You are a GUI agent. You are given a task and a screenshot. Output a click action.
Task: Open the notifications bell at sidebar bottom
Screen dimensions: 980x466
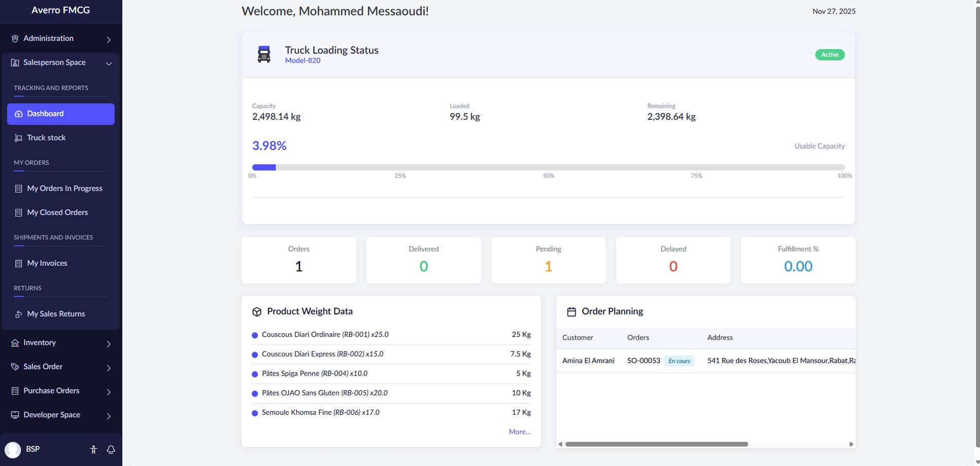[x=111, y=449]
